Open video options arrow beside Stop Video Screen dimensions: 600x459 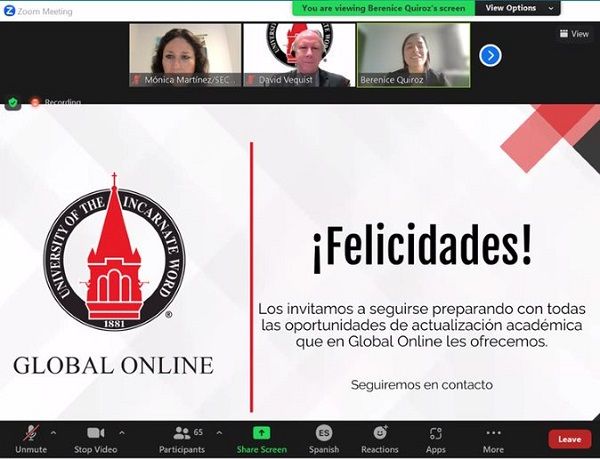pos(122,433)
